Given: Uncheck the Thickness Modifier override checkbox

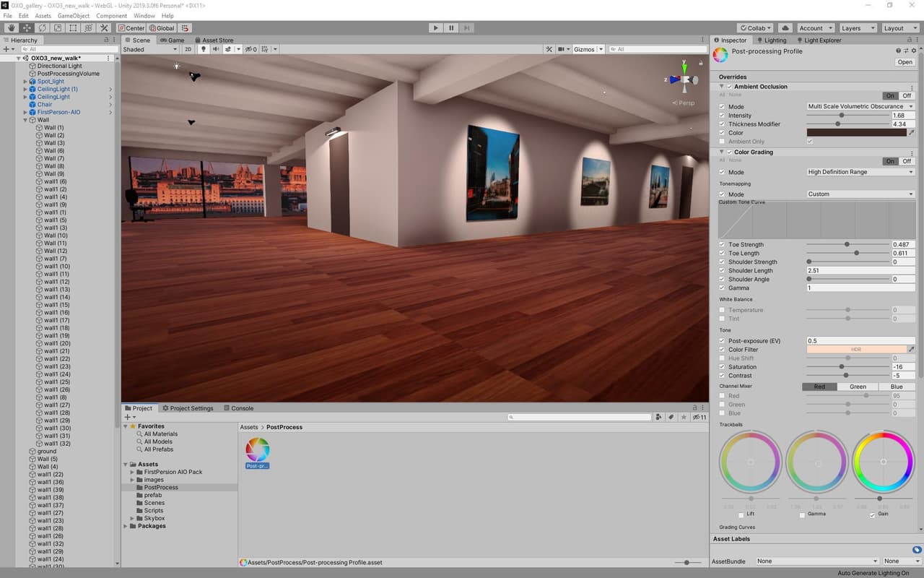Looking at the screenshot, I should pos(722,124).
